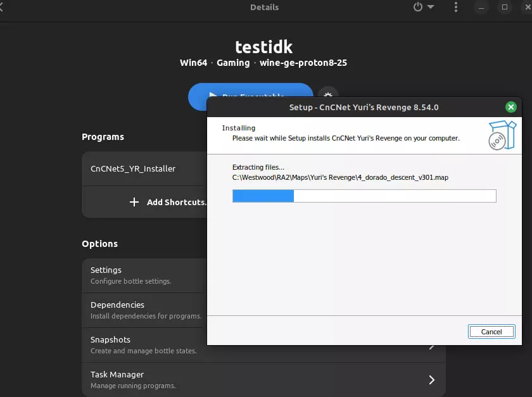Click the Details window title
Screen dimensions: 532x397
click(264, 7)
